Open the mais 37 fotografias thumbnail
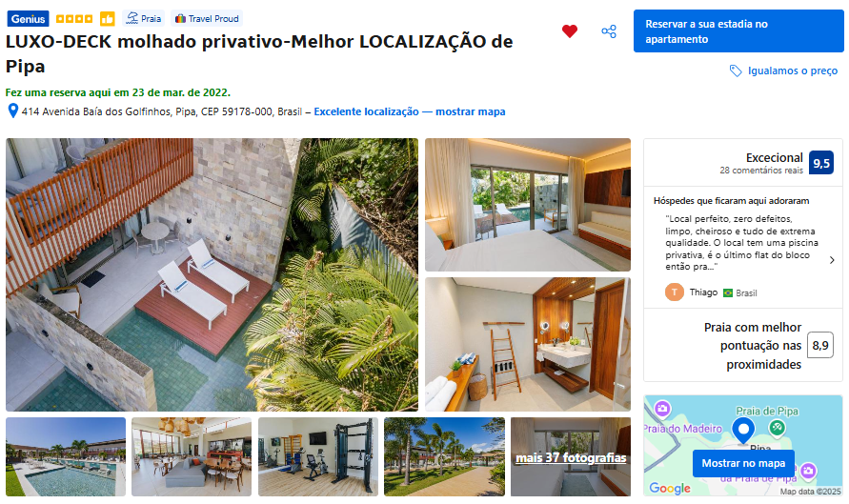849x504 pixels. (571, 457)
